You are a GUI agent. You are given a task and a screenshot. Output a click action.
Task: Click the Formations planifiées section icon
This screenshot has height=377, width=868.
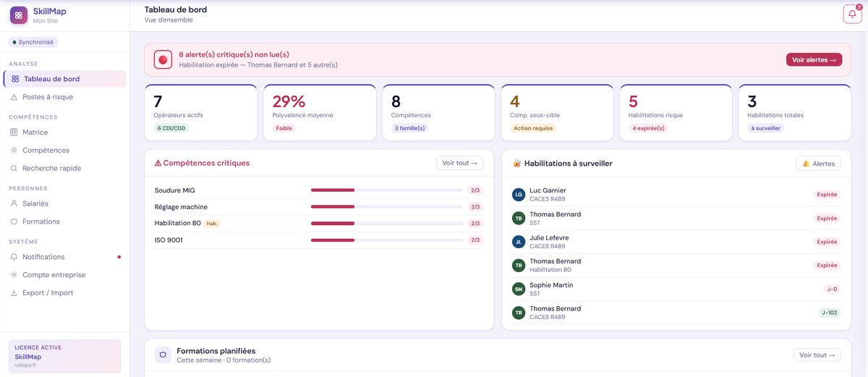[163, 355]
